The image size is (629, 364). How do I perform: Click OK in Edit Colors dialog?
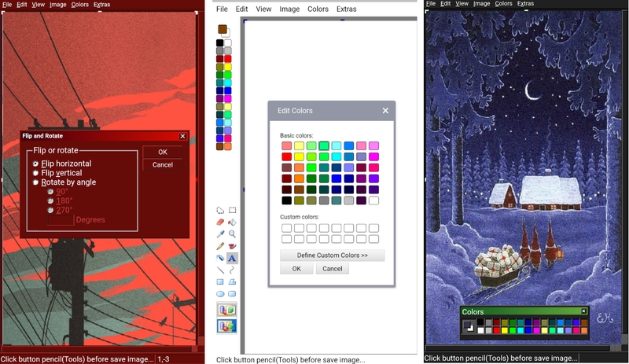(296, 269)
